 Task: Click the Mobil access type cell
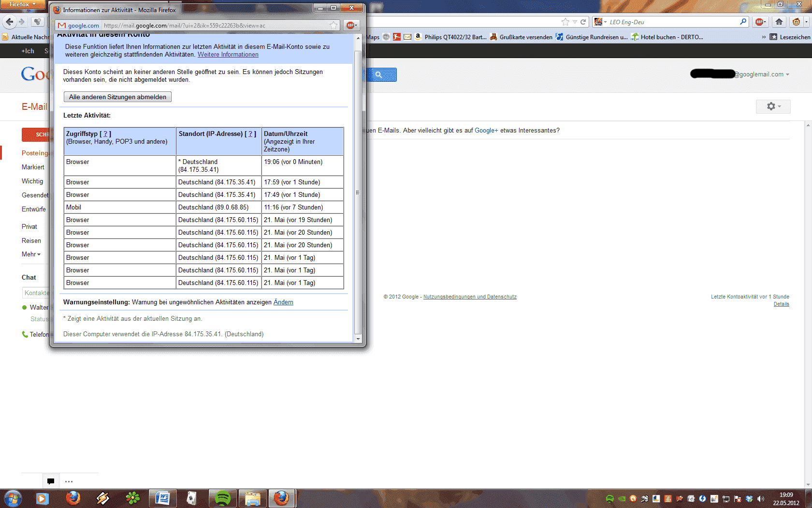[x=120, y=207]
